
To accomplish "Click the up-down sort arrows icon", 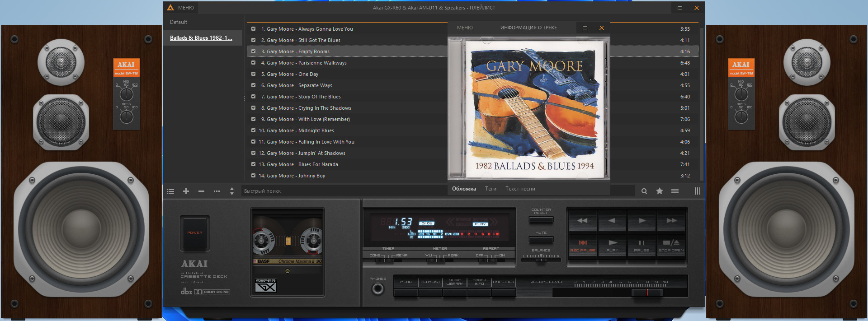I will 232,191.
